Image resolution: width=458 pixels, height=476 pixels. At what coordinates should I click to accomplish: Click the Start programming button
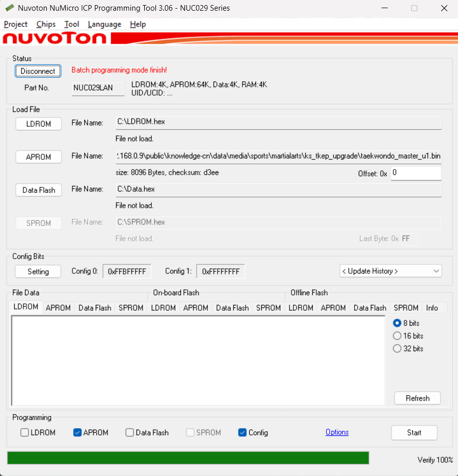[414, 433]
